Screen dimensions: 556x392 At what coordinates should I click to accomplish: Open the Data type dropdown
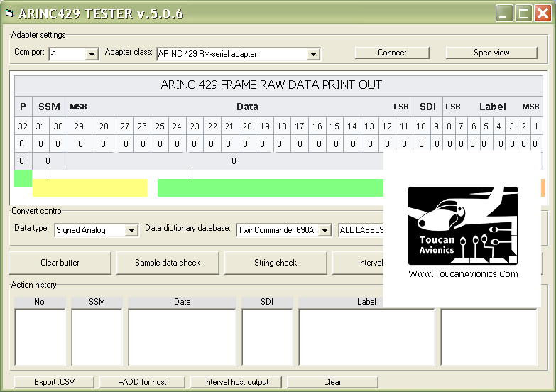tap(131, 230)
